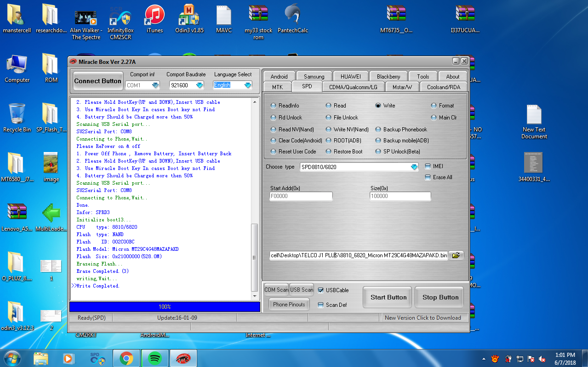Open the HUAWEI tab

[x=351, y=76]
